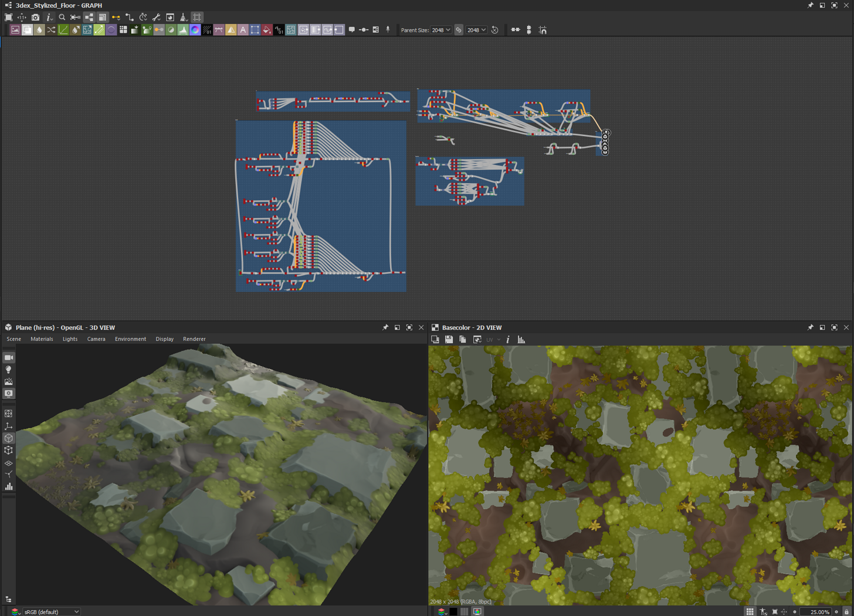Open the Parent Size height dropdown
The image size is (854, 616).
point(476,30)
